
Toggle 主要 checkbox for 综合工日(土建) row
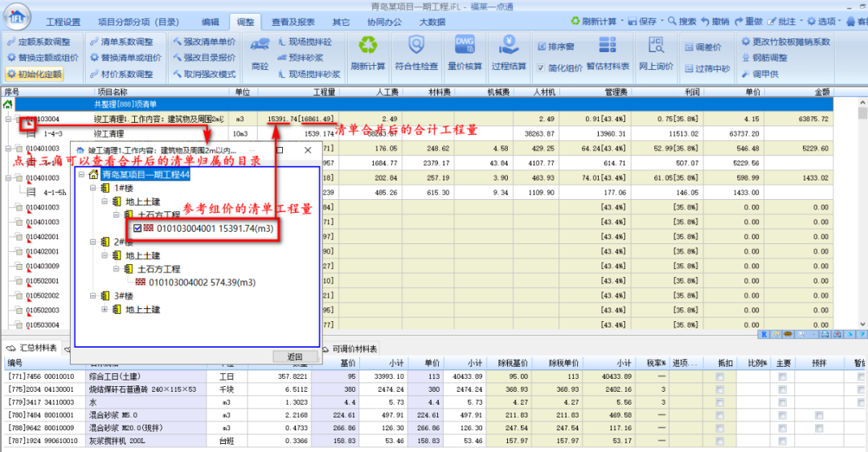pyautogui.click(x=782, y=377)
